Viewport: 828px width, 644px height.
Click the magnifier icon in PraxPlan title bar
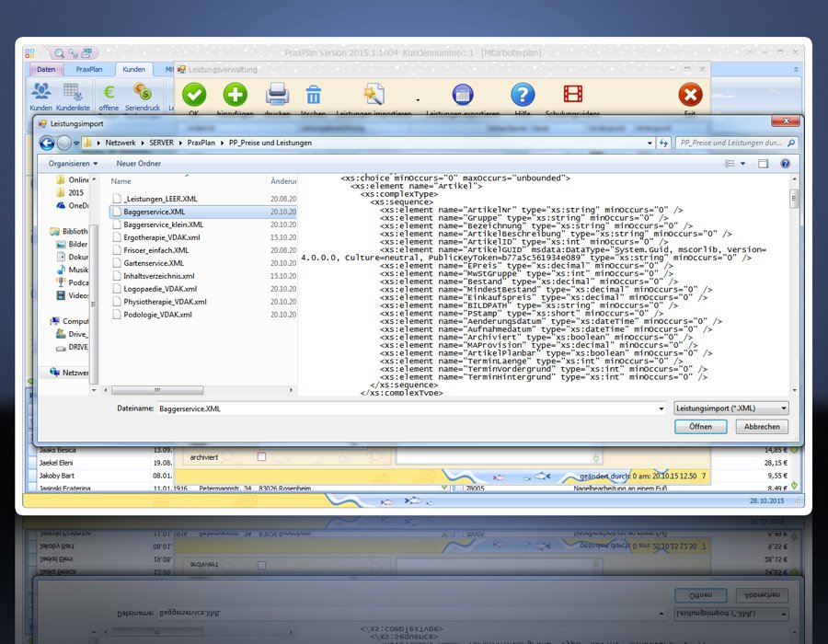(59, 53)
